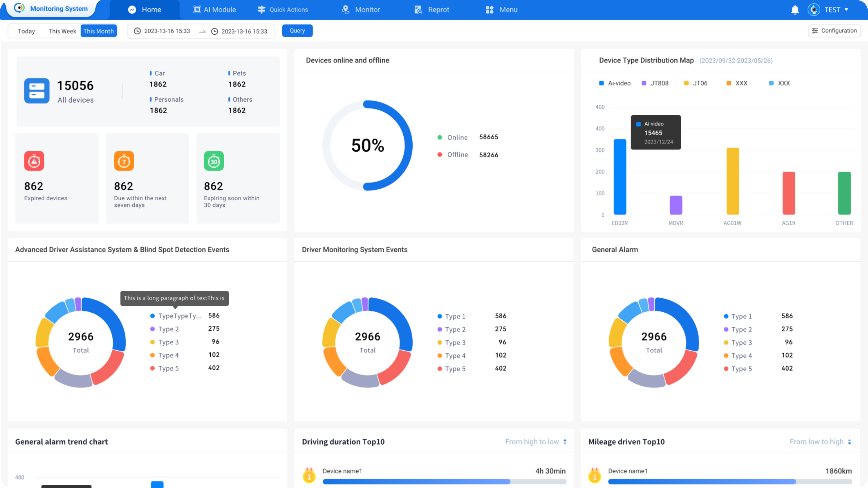The image size is (868, 488).
Task: Select the AI Module icon
Action: click(x=197, y=9)
